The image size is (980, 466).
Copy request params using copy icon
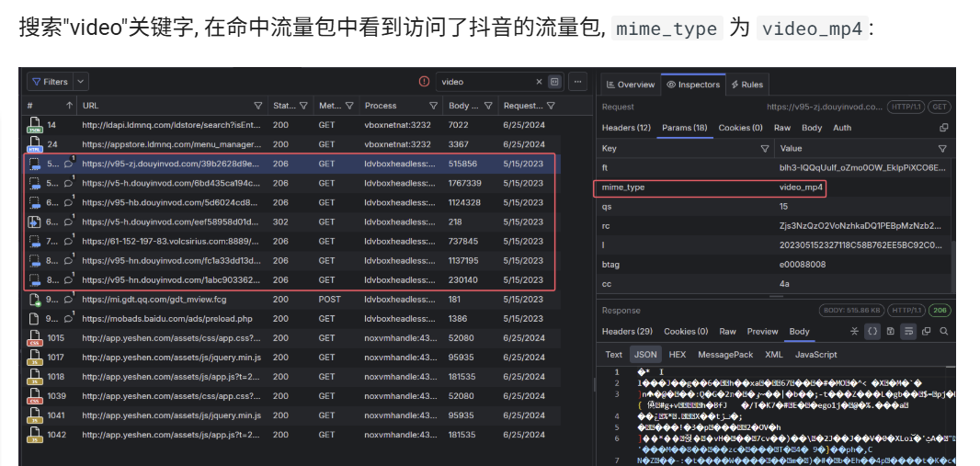(943, 128)
